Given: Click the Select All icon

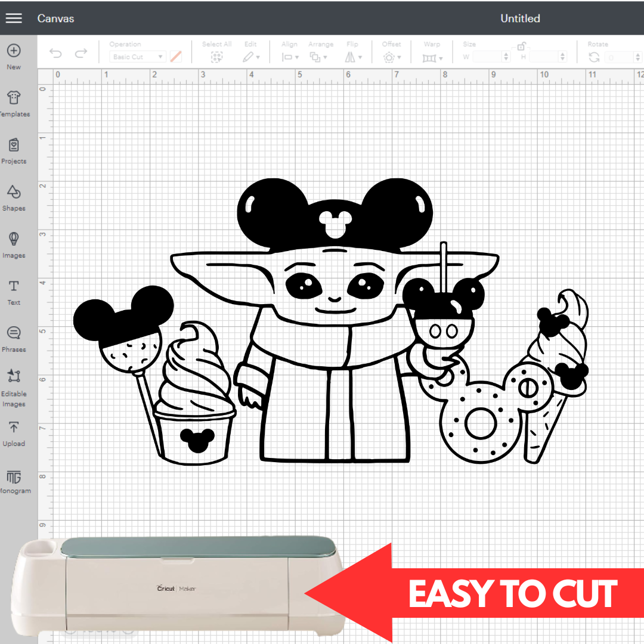Looking at the screenshot, I should point(216,57).
